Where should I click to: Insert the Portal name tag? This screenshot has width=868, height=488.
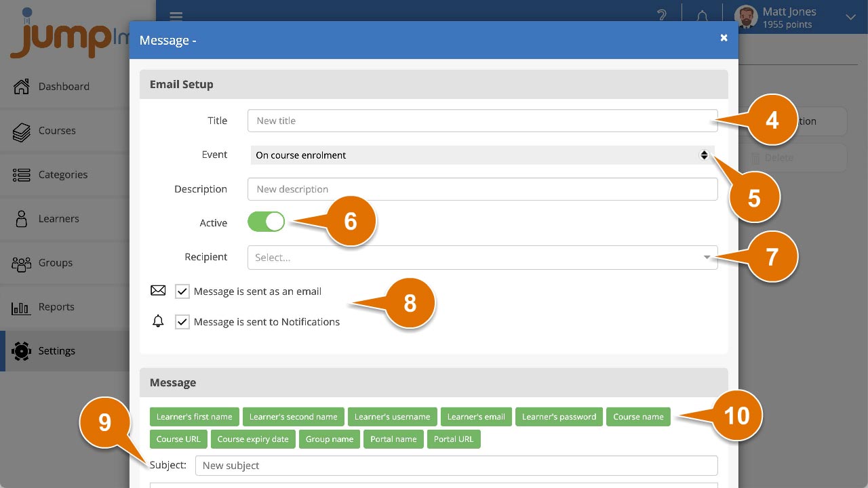pyautogui.click(x=393, y=439)
